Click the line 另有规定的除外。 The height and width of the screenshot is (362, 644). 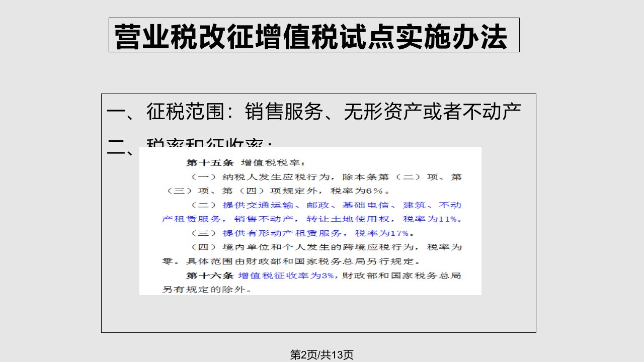click(x=206, y=290)
